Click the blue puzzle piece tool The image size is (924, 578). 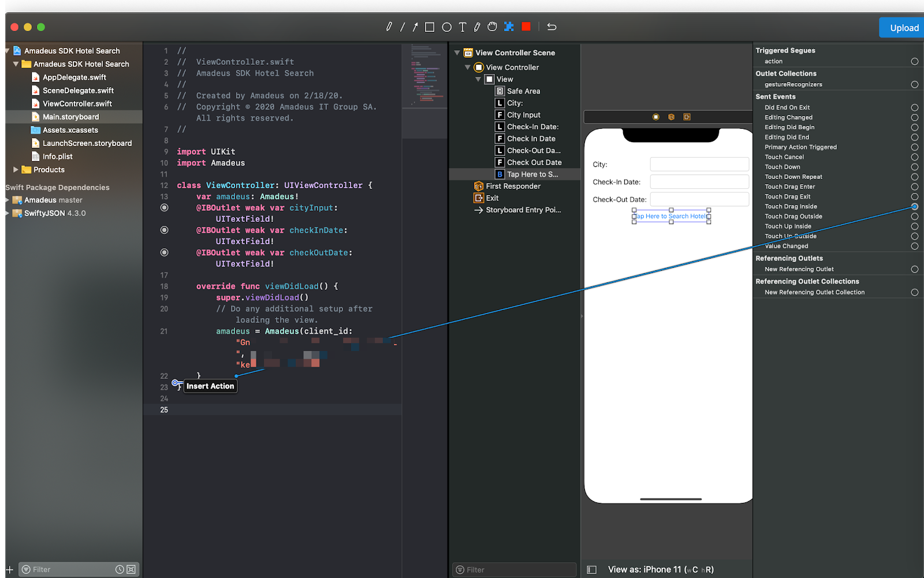(509, 27)
